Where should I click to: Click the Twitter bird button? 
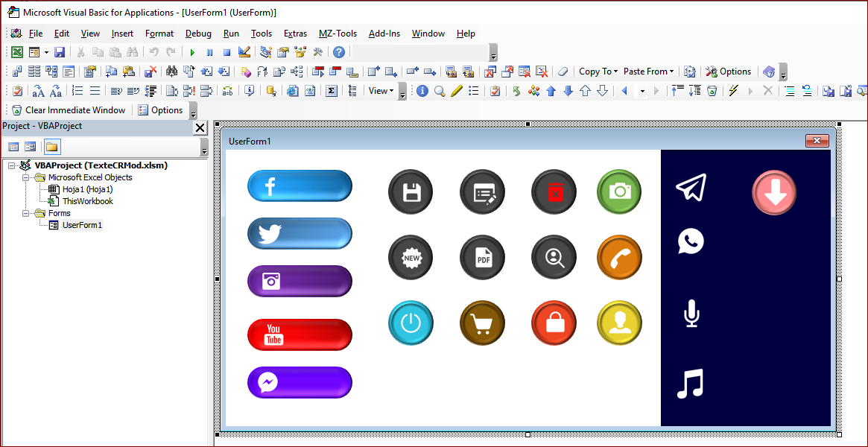(x=300, y=233)
